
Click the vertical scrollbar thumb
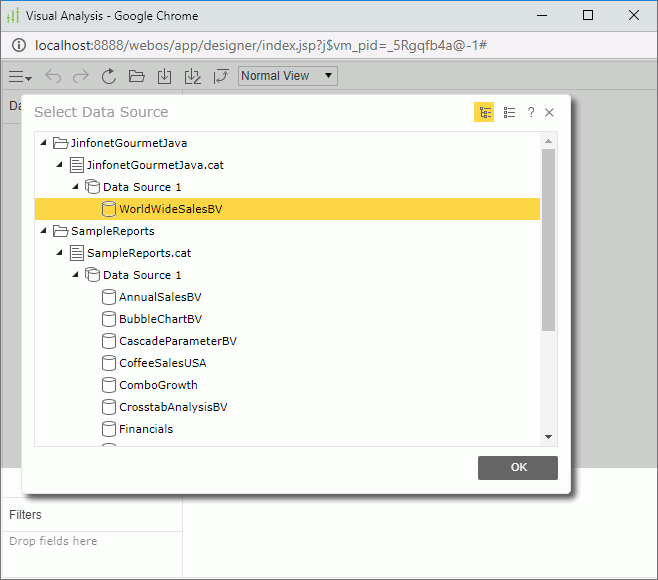(548, 240)
